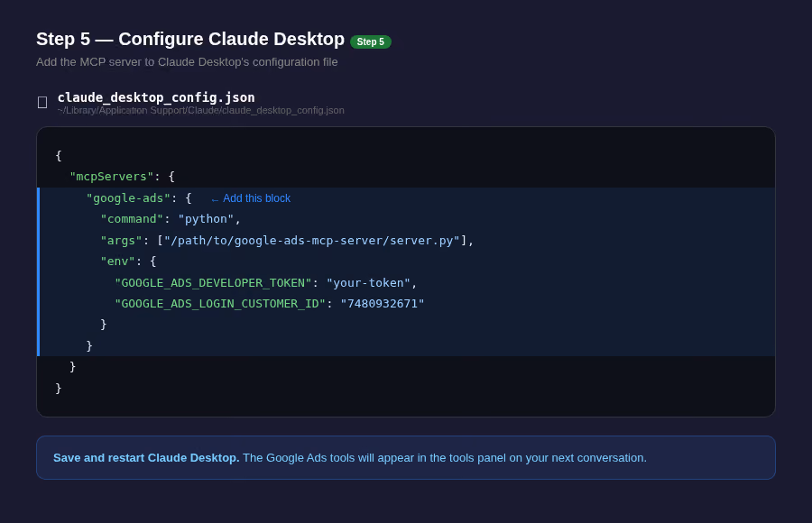
Task: Click the "← Add this block" annotation
Action: point(251,198)
